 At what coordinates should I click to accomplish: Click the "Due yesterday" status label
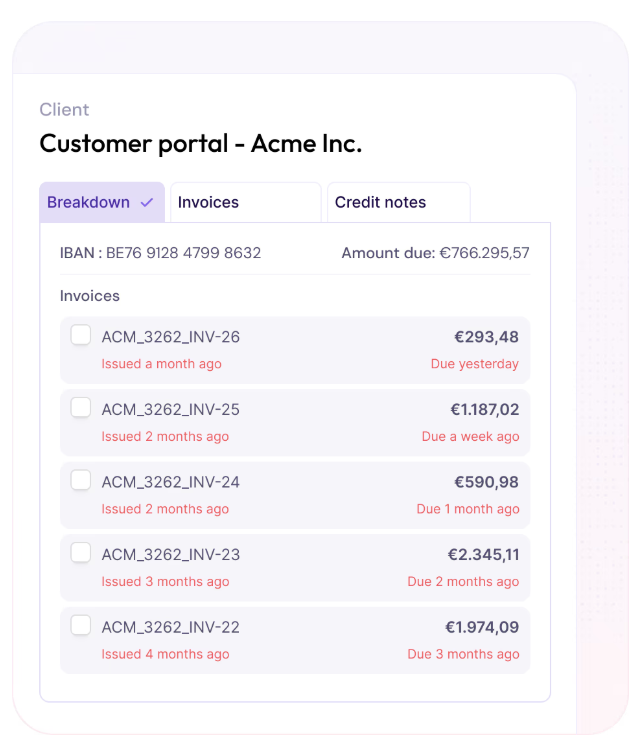pos(474,364)
